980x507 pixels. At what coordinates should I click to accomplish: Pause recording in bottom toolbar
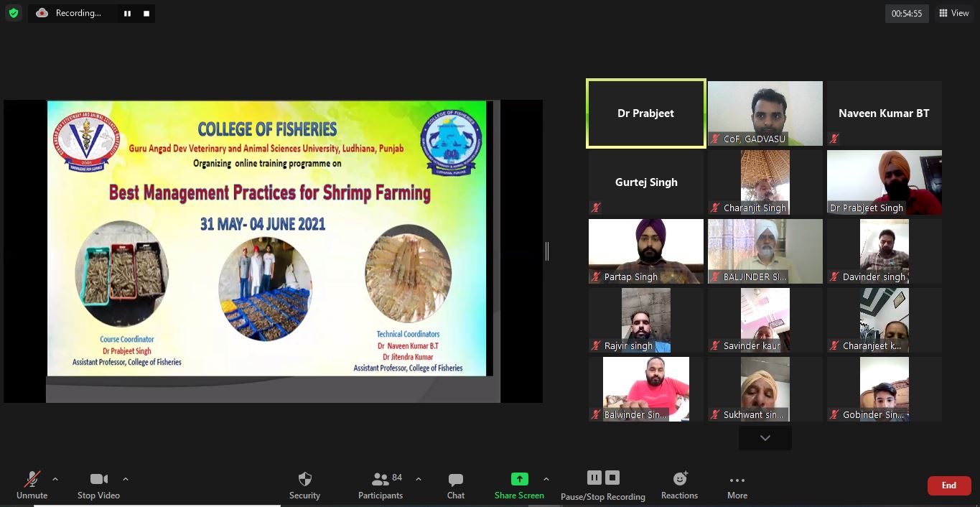pos(594,478)
